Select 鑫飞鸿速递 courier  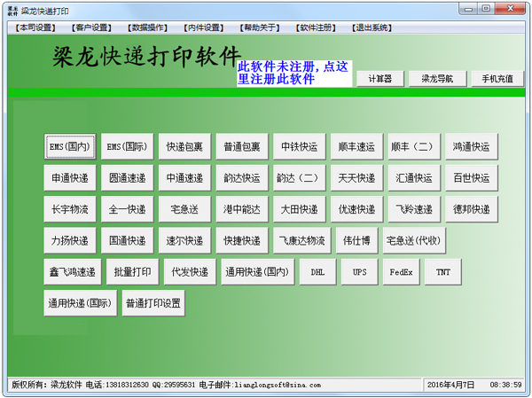click(73, 272)
